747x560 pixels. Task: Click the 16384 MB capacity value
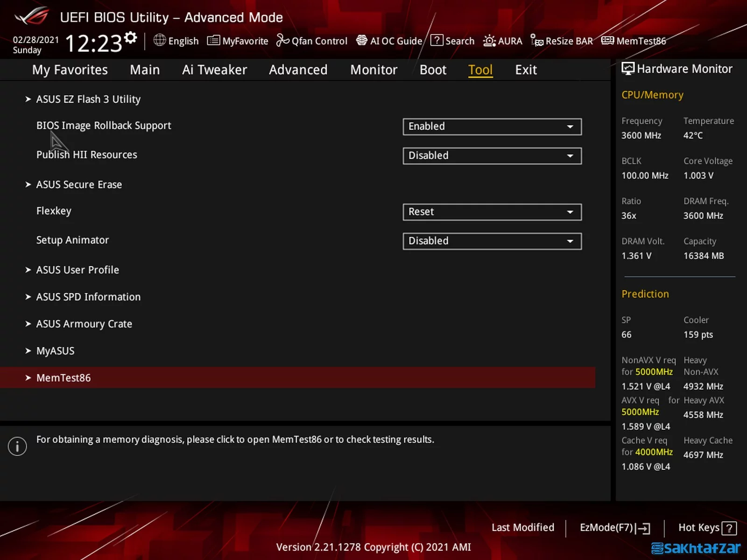[704, 256]
